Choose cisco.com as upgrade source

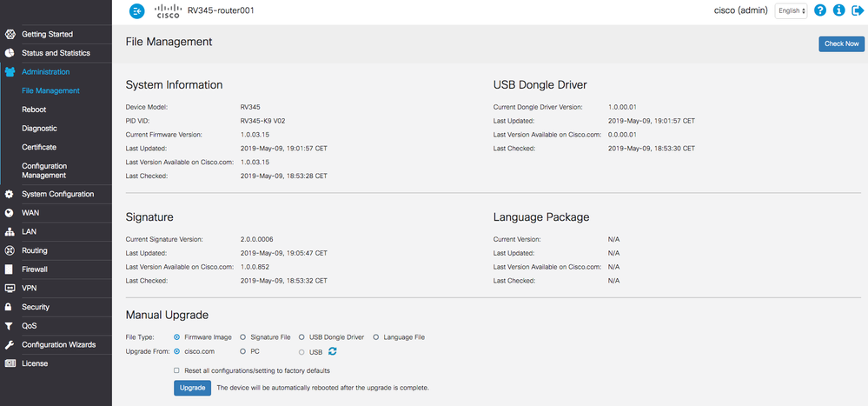[176, 351]
